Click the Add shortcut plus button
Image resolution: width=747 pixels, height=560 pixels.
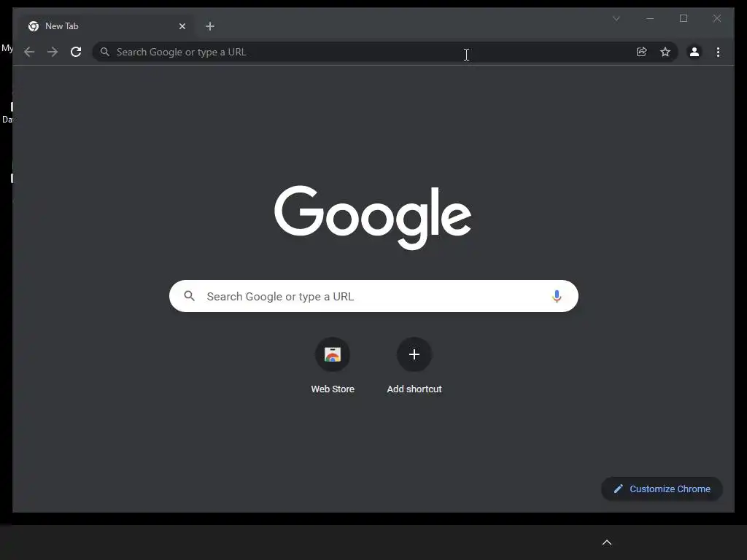point(414,354)
